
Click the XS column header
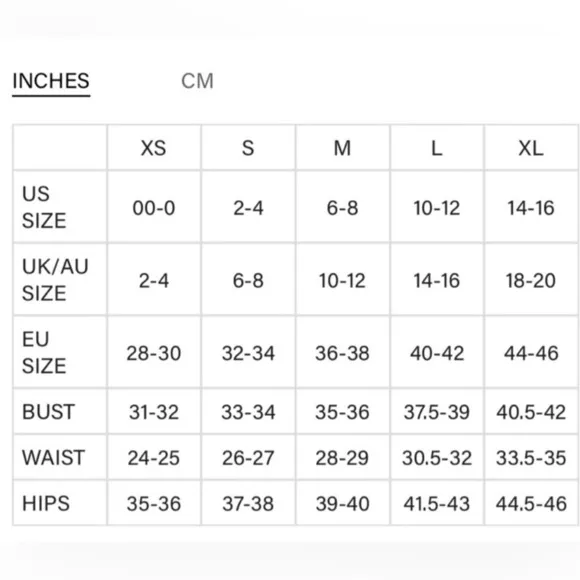coord(154,148)
